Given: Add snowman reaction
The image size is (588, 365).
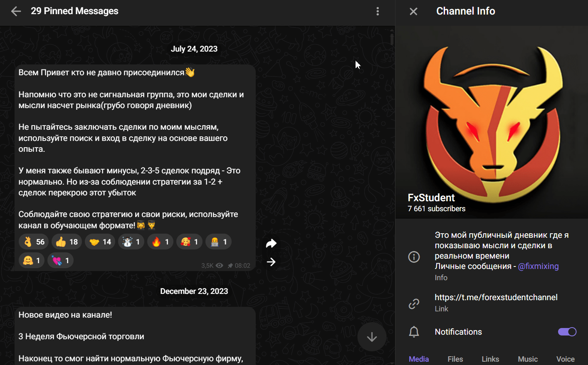Looking at the screenshot, I should point(131,242).
